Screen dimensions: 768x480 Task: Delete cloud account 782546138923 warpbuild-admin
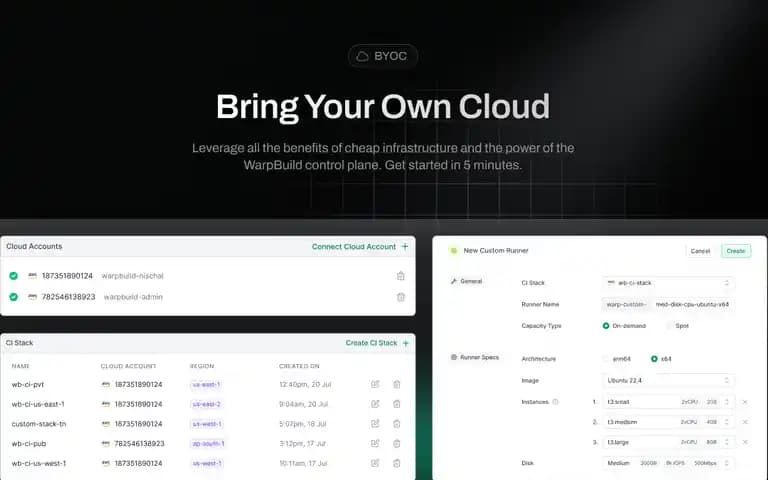pyautogui.click(x=401, y=297)
